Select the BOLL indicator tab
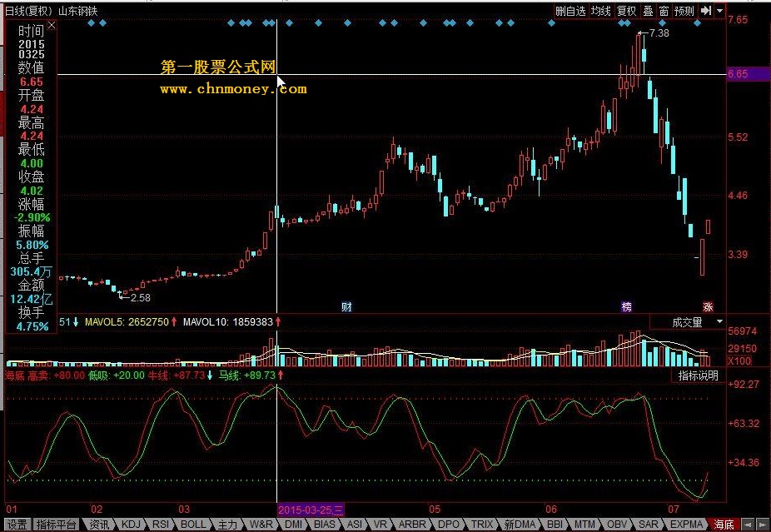This screenshot has height=532, width=771. 193,525
